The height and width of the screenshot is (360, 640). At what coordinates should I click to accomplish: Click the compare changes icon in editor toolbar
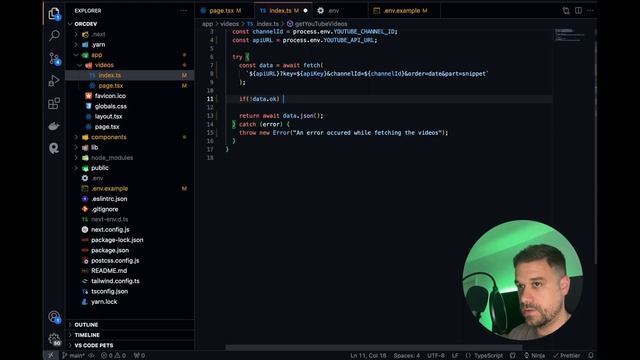pyautogui.click(x=566, y=11)
